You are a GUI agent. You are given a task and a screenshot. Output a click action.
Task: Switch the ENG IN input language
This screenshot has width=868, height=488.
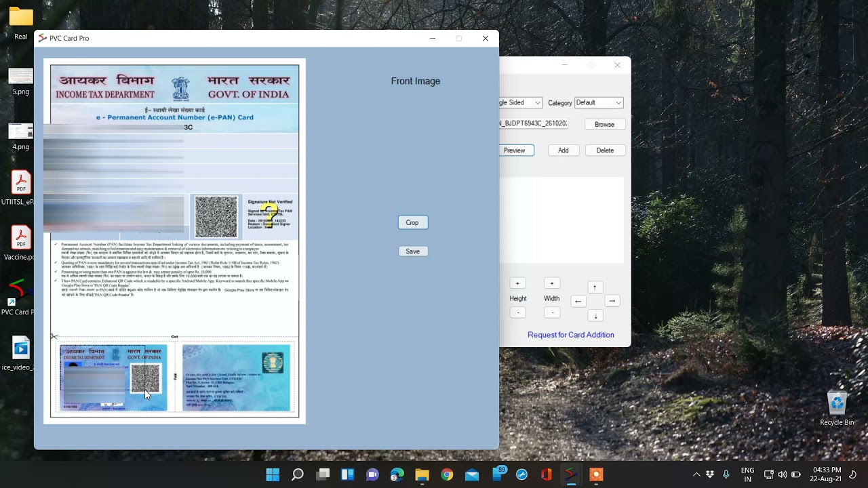click(x=747, y=474)
